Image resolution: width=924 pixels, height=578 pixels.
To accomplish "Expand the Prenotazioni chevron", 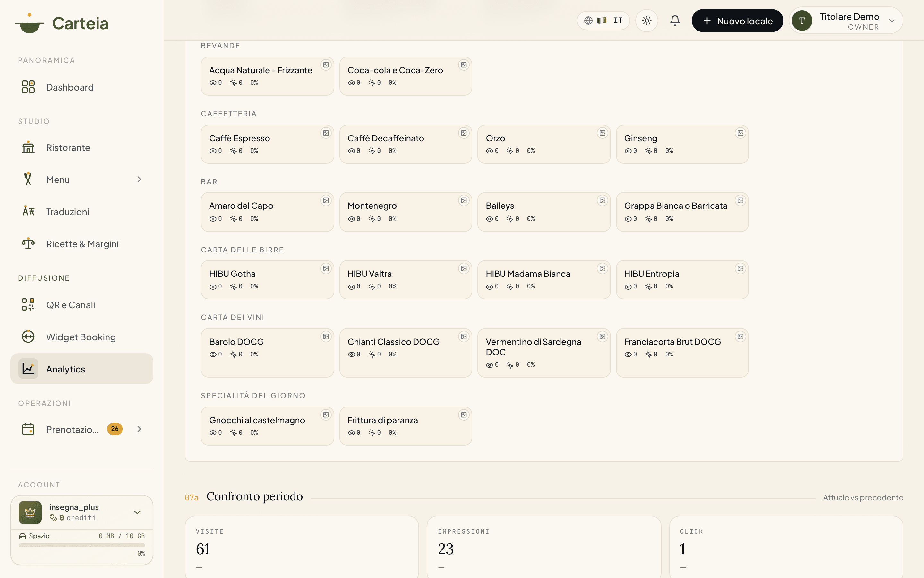I will click(x=139, y=429).
